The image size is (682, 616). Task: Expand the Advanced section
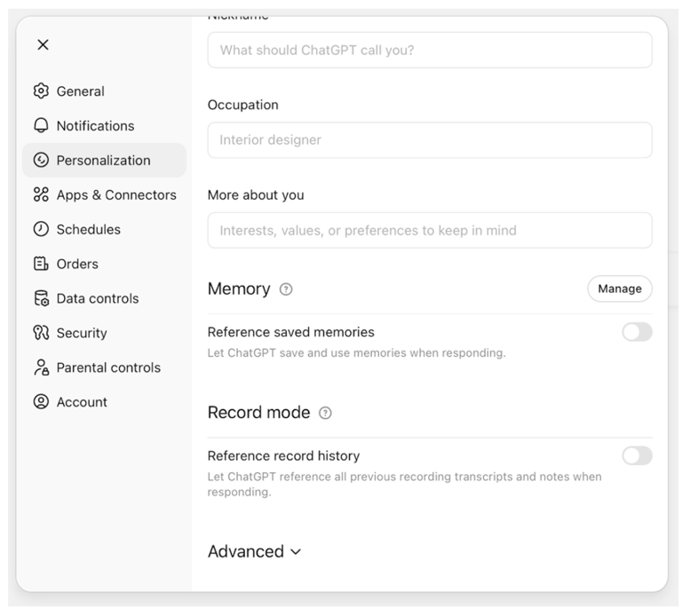point(255,551)
